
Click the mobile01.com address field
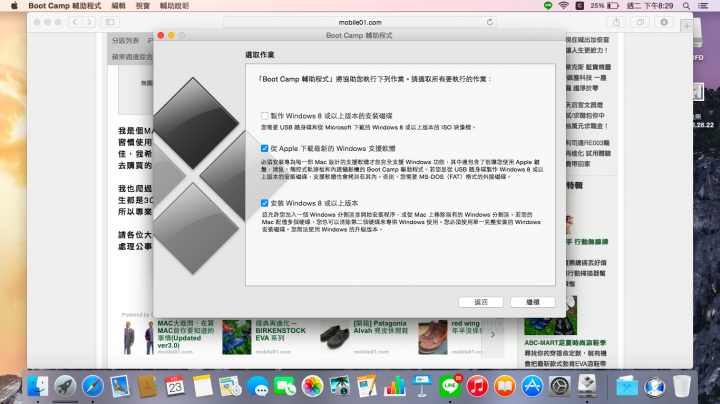[x=360, y=22]
